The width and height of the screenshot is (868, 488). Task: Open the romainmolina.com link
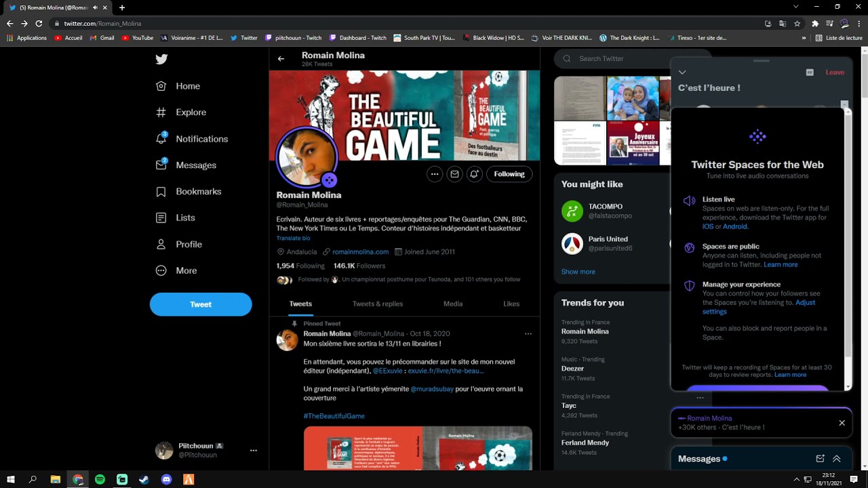point(360,251)
